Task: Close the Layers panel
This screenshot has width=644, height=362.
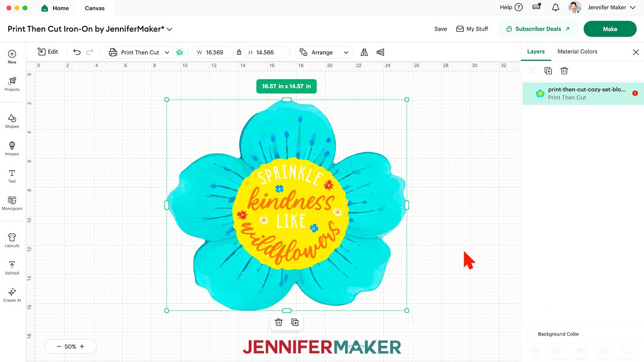Action: [636, 52]
